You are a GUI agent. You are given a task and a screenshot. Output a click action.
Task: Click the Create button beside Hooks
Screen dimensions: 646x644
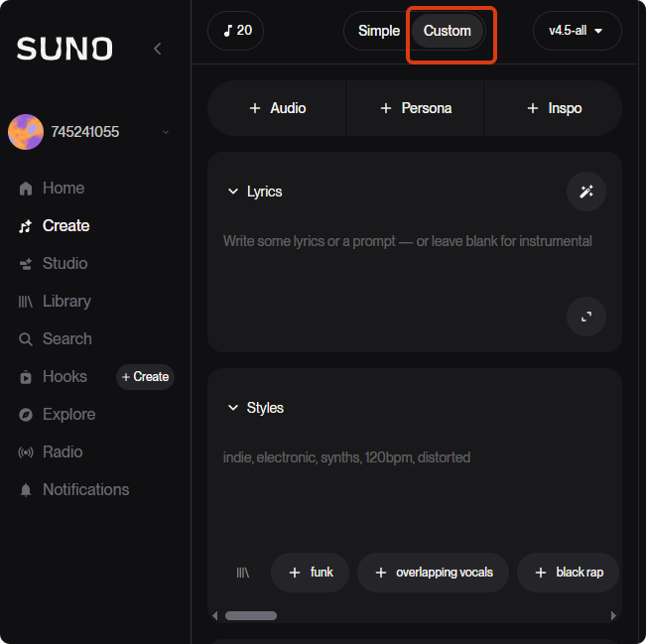click(145, 377)
